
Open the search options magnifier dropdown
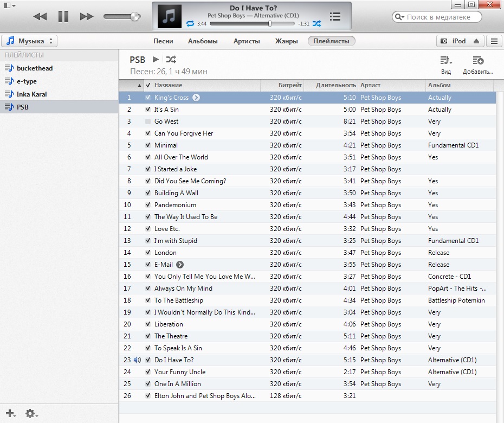pyautogui.click(x=399, y=17)
